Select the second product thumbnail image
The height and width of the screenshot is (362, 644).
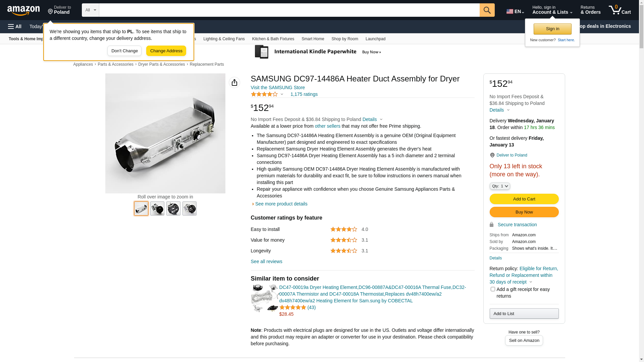pyautogui.click(x=157, y=208)
